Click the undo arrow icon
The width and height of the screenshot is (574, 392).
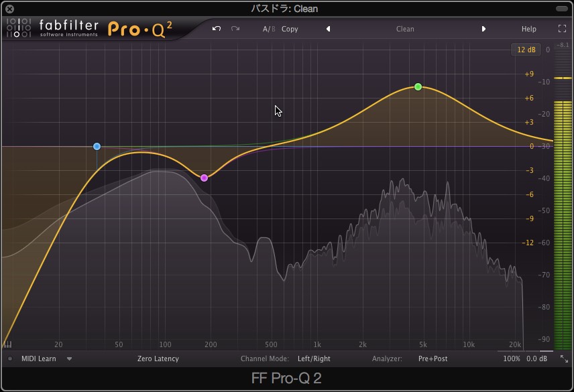click(217, 29)
